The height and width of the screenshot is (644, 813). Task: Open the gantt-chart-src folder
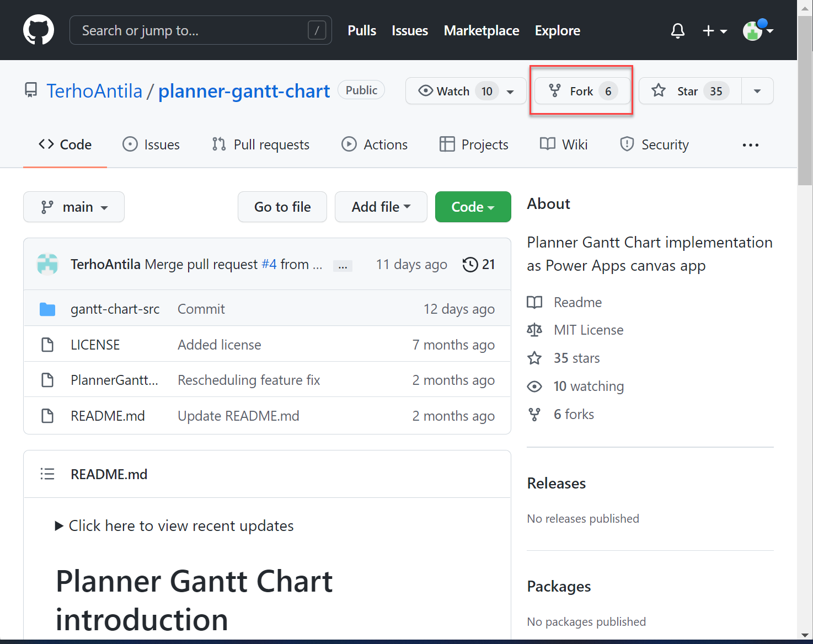(115, 309)
